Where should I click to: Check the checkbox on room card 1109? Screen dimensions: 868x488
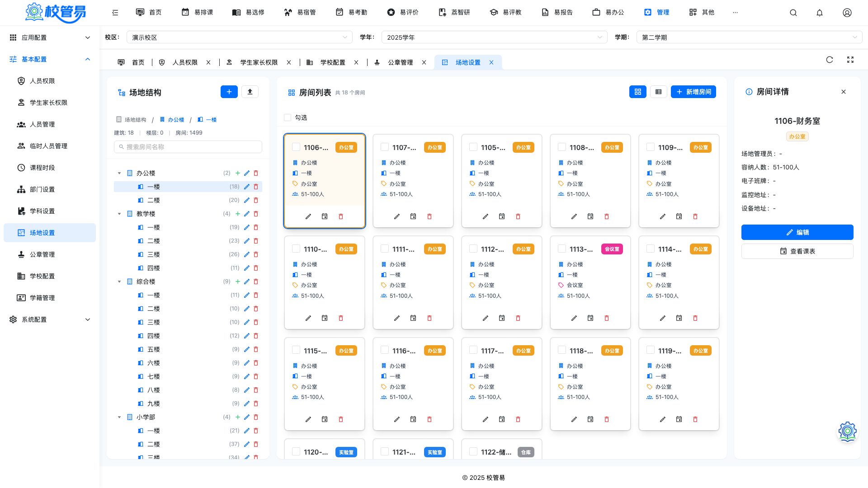coord(651,147)
